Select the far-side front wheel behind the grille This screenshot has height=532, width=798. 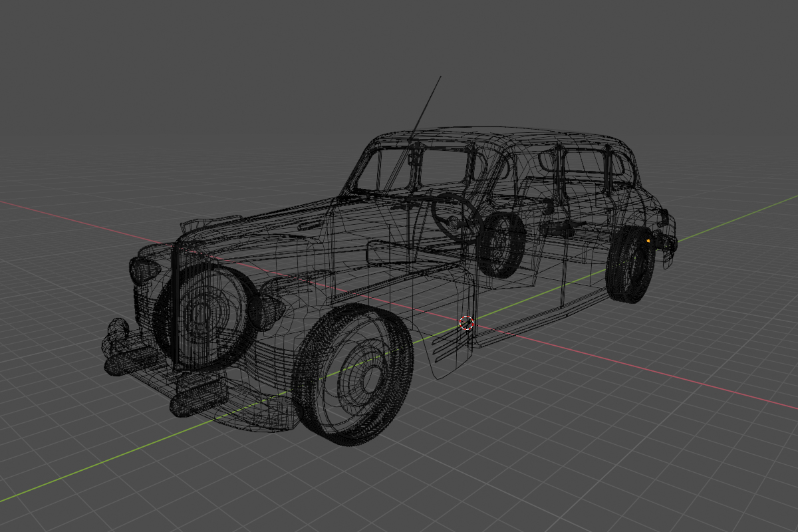(x=199, y=313)
